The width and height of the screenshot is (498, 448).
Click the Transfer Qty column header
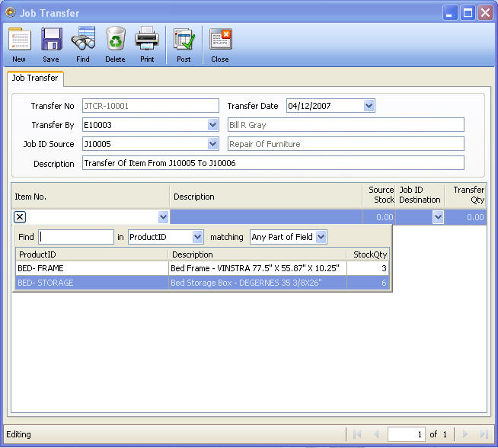465,195
